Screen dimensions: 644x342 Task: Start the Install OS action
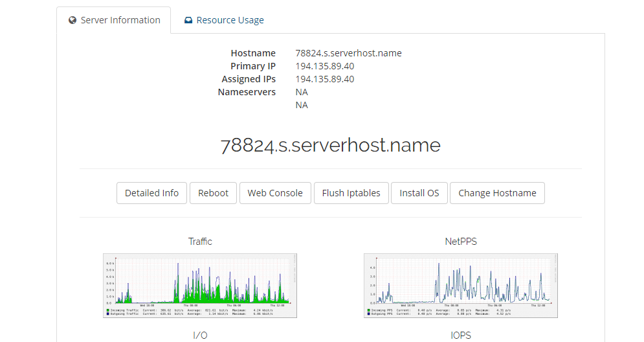click(419, 193)
